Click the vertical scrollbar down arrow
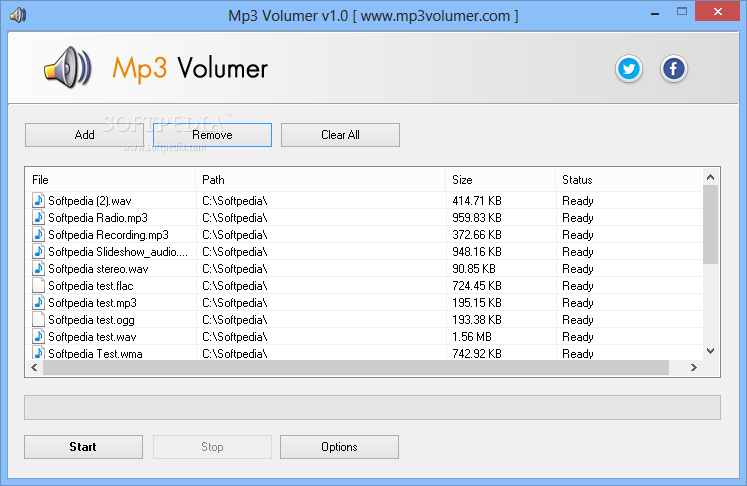Image resolution: width=747 pixels, height=486 pixels. (710, 351)
